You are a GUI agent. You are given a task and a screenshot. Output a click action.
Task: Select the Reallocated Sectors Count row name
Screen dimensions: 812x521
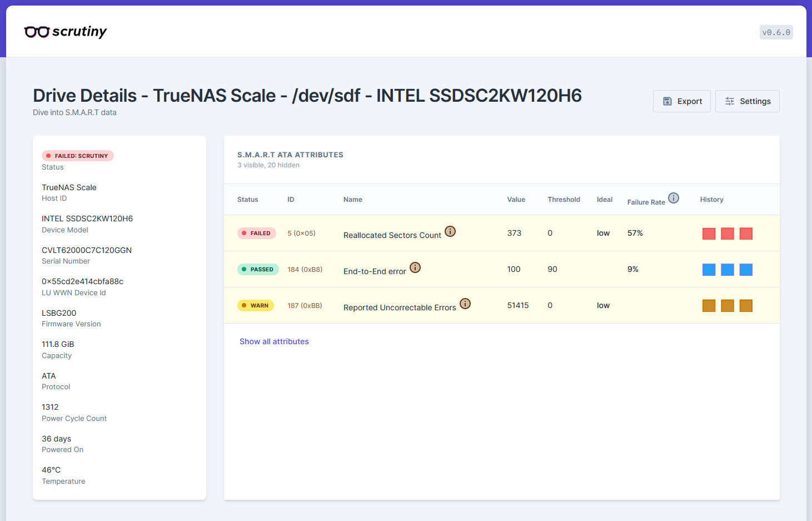coord(392,235)
